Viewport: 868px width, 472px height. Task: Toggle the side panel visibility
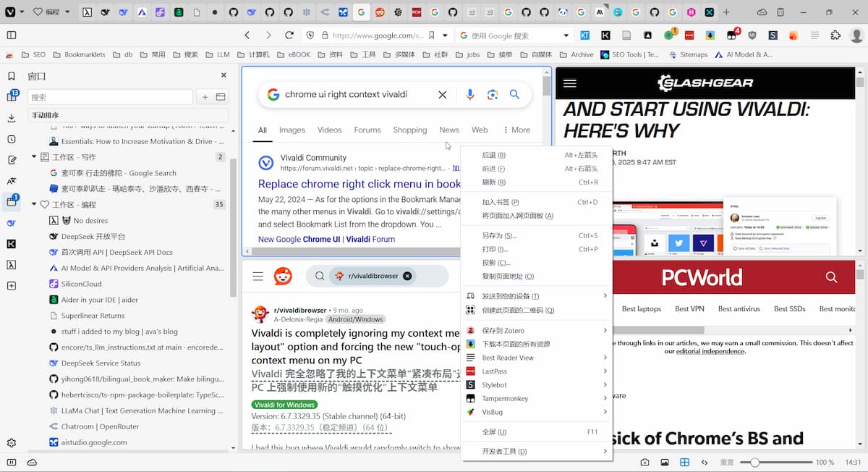(x=12, y=35)
